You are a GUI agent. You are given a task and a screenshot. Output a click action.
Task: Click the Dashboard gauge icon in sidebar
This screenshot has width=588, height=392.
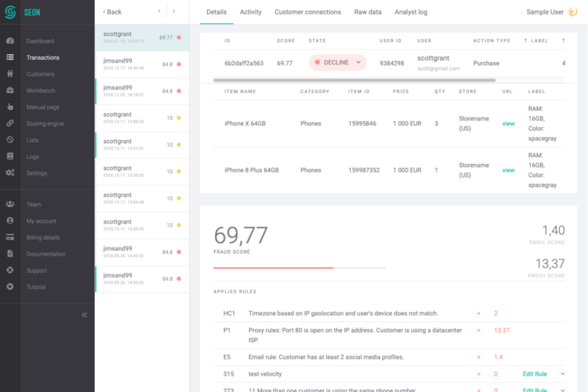[x=10, y=41]
